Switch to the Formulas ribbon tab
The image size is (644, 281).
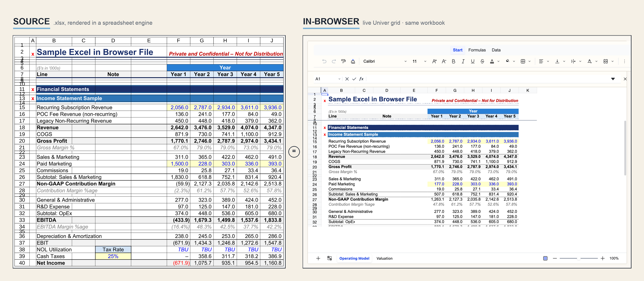click(x=477, y=50)
